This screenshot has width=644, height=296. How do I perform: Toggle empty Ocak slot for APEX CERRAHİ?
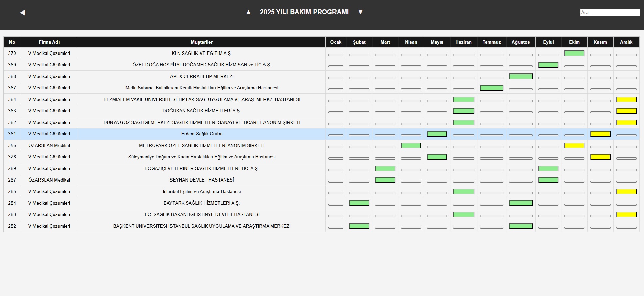[x=336, y=78]
